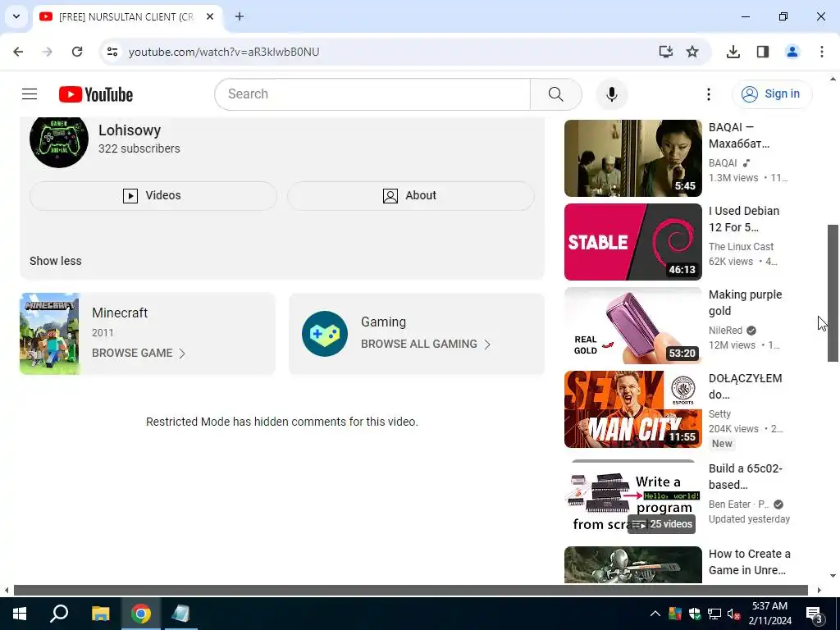Open the channel About button
840x630 pixels.
[411, 195]
